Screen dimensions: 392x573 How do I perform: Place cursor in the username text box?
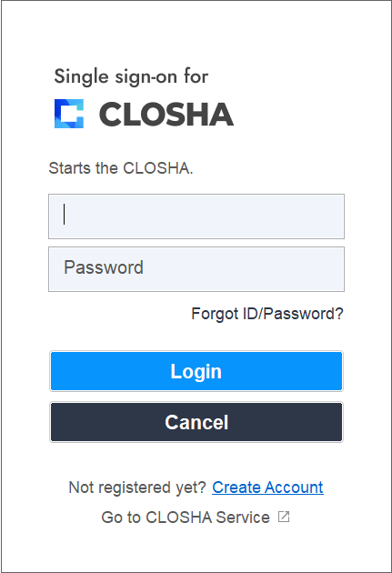coord(196,216)
